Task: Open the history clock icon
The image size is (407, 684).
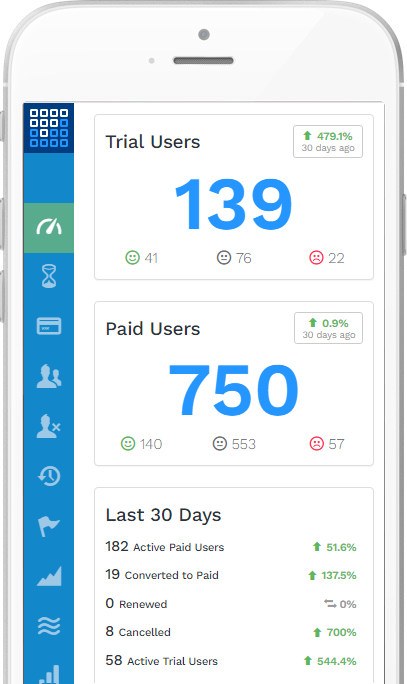Action: click(49, 476)
